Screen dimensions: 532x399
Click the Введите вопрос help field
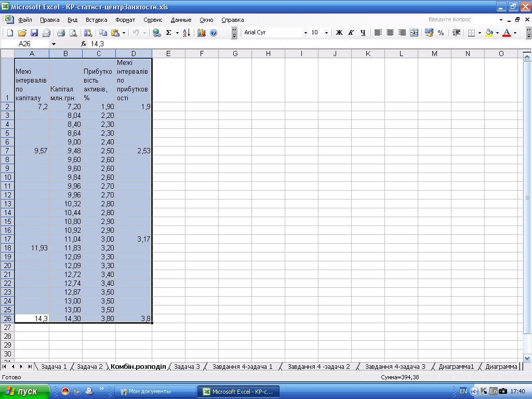(x=460, y=20)
